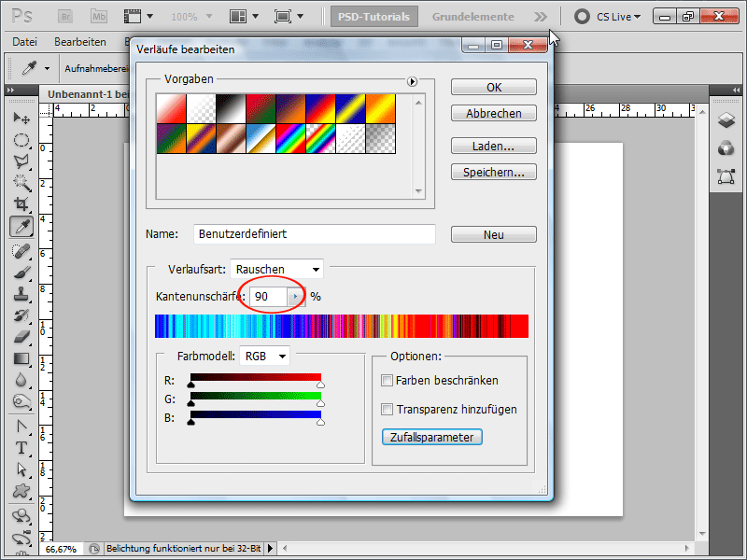Select the Gradient tool
The height and width of the screenshot is (560, 747).
click(x=21, y=358)
